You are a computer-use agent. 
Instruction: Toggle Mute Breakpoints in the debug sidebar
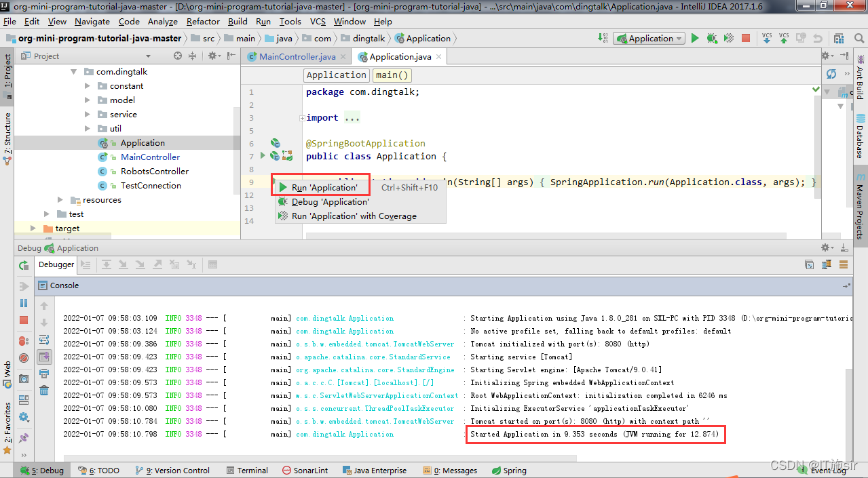click(24, 358)
